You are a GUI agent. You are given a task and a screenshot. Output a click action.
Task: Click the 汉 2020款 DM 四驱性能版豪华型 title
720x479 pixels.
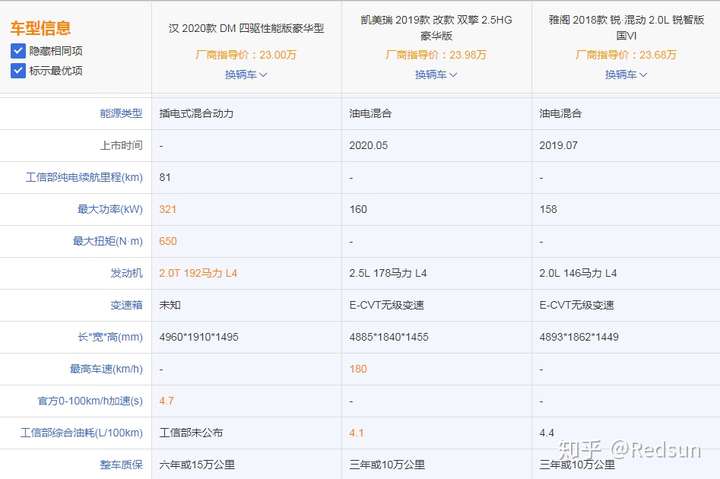[x=246, y=28]
